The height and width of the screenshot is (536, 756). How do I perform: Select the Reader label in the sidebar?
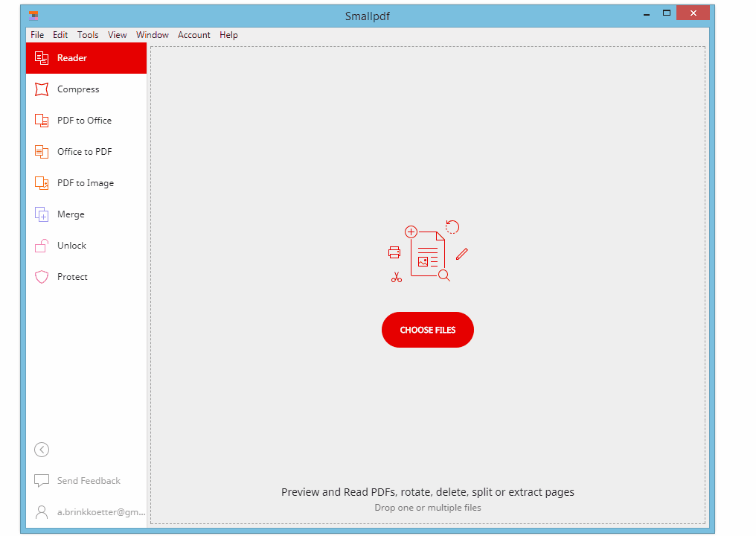[72, 58]
